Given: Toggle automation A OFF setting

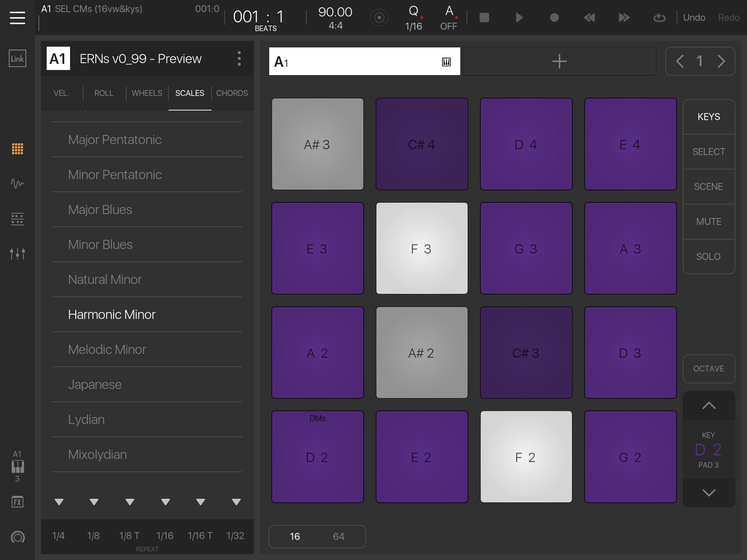Looking at the screenshot, I should point(449,17).
